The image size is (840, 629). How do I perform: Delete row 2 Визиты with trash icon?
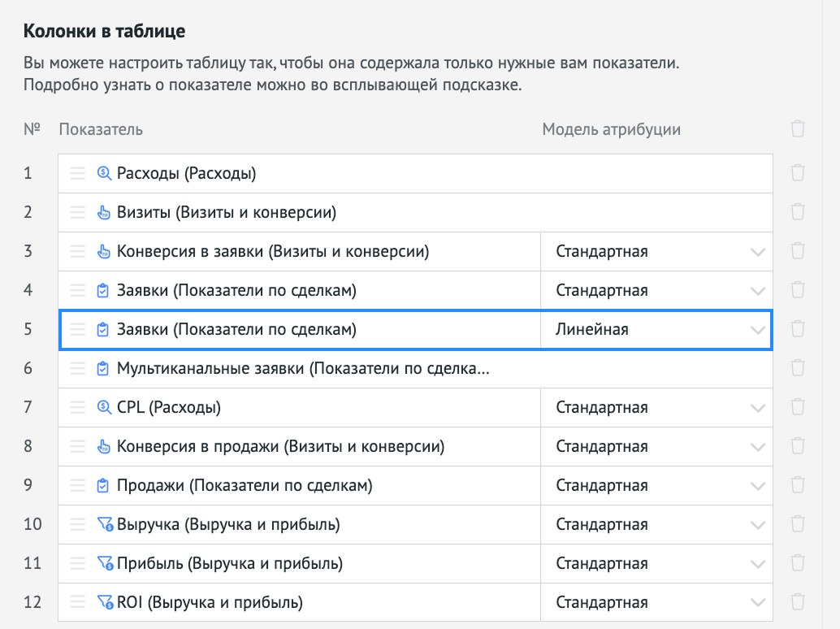(798, 212)
